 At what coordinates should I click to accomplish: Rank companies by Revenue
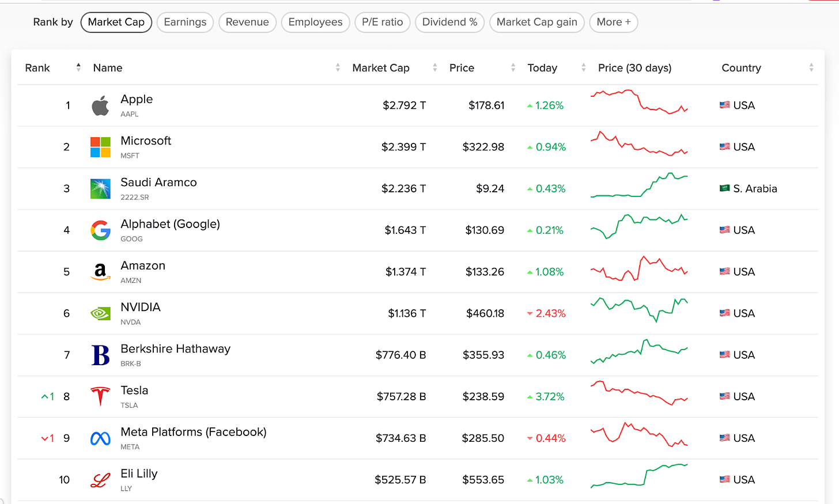[247, 22]
